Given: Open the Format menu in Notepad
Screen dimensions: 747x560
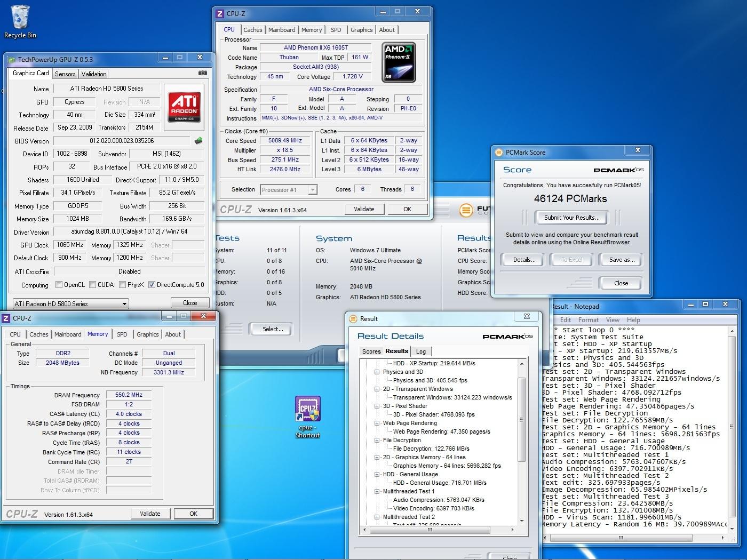Looking at the screenshot, I should click(x=589, y=320).
